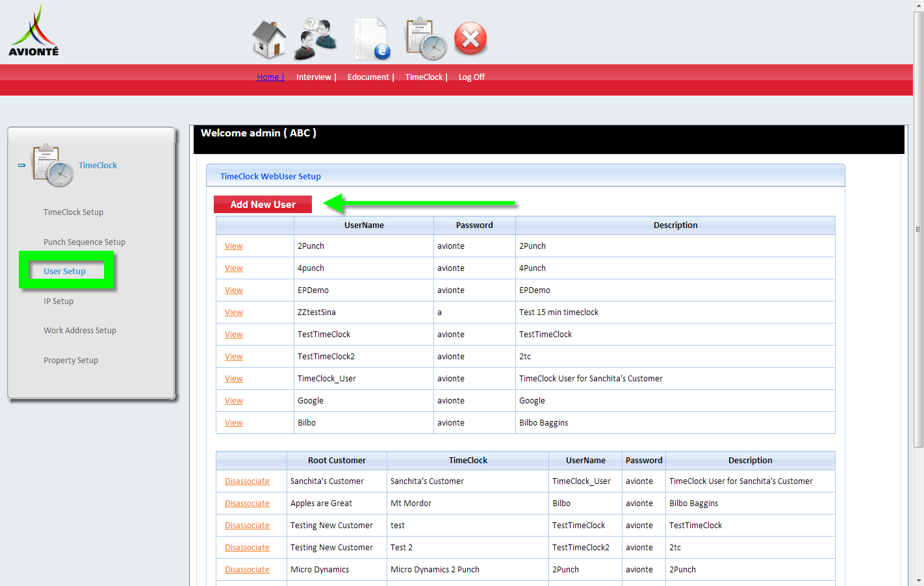The width and height of the screenshot is (924, 586).
Task: Disassociate the TestTimeClock 'test' row
Action: tap(247, 526)
